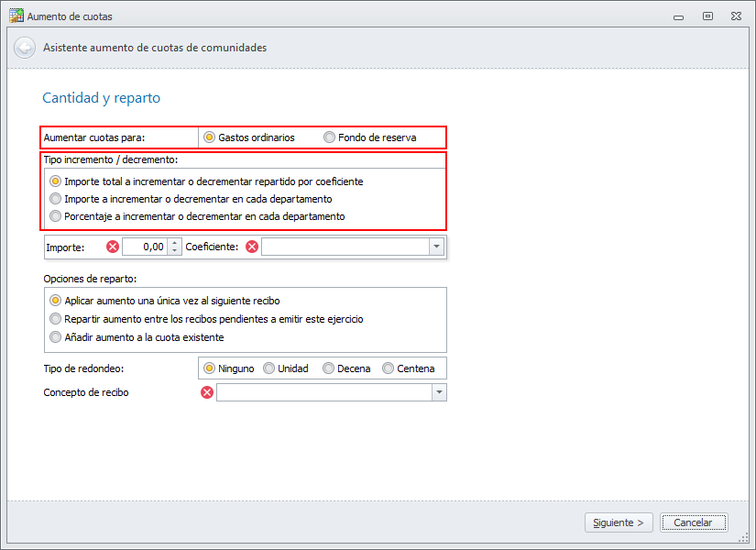Click the window resize grip at the bottom corner
Viewport: 756px width, 550px height.
744,538
